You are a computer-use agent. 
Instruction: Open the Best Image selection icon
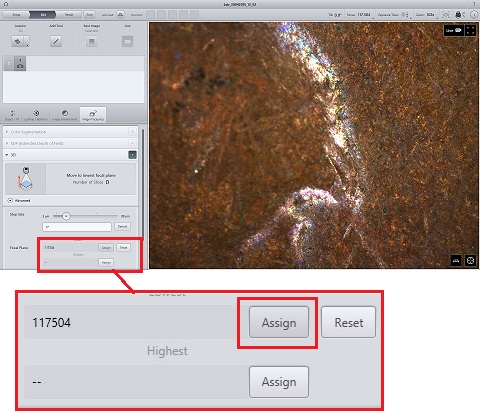pos(92,41)
